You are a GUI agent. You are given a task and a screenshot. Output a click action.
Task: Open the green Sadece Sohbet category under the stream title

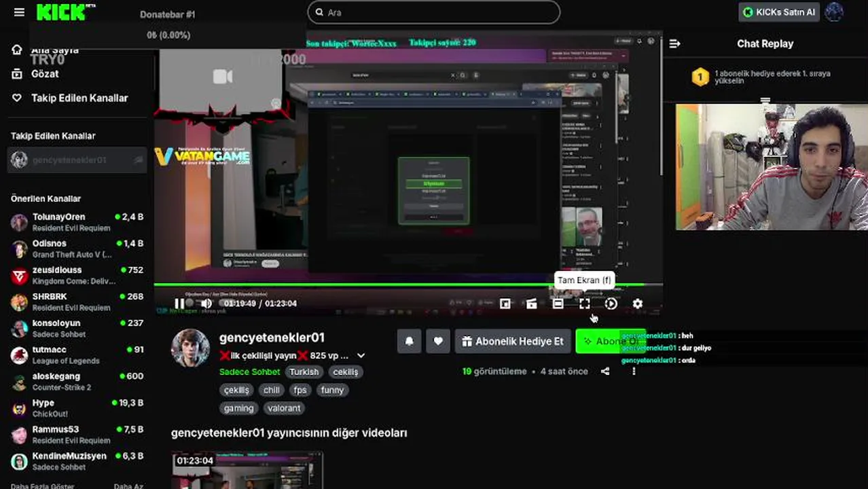[x=249, y=372]
